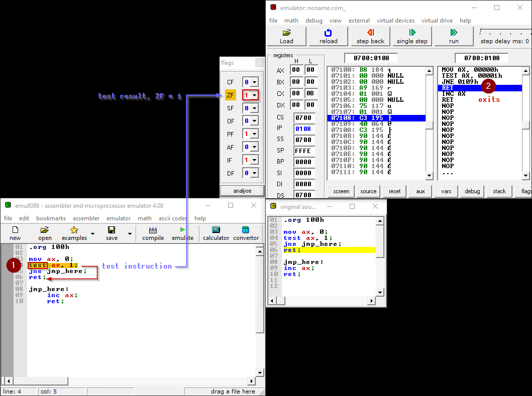Reload the program in the emulator
Image resolution: width=532 pixels, height=396 pixels.
point(328,36)
